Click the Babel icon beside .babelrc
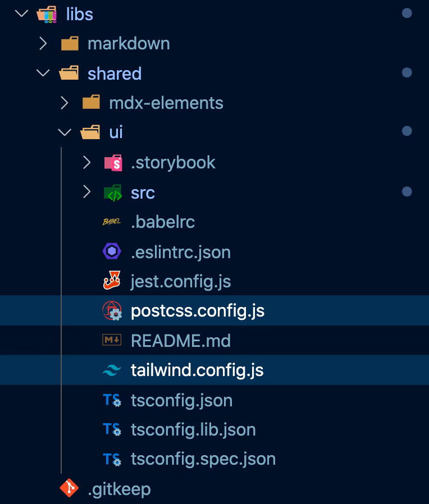This screenshot has width=429, height=504. click(112, 222)
